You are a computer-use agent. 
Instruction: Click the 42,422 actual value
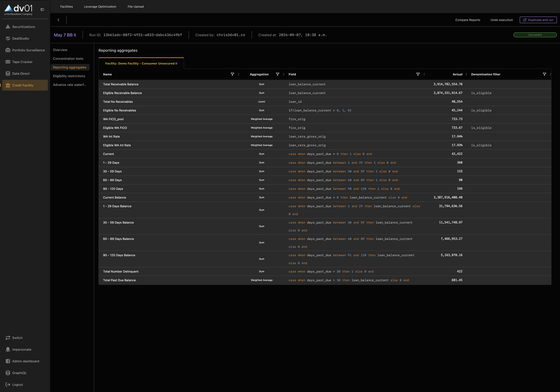[x=457, y=154]
